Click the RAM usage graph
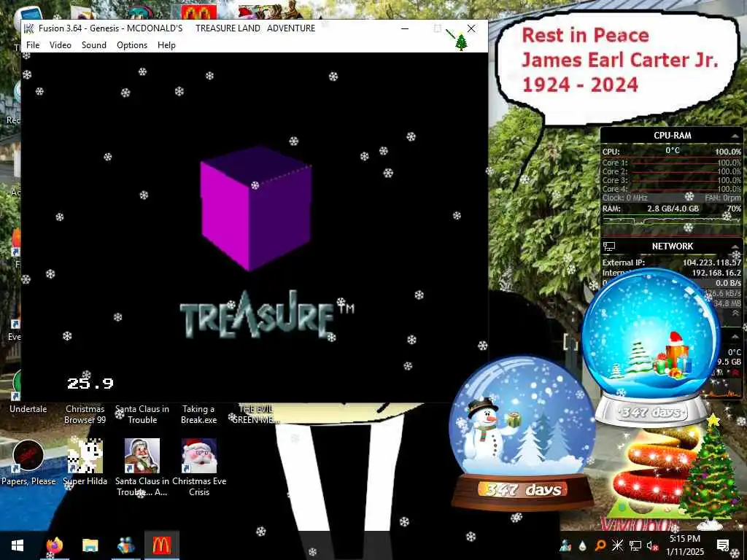 (x=672, y=225)
